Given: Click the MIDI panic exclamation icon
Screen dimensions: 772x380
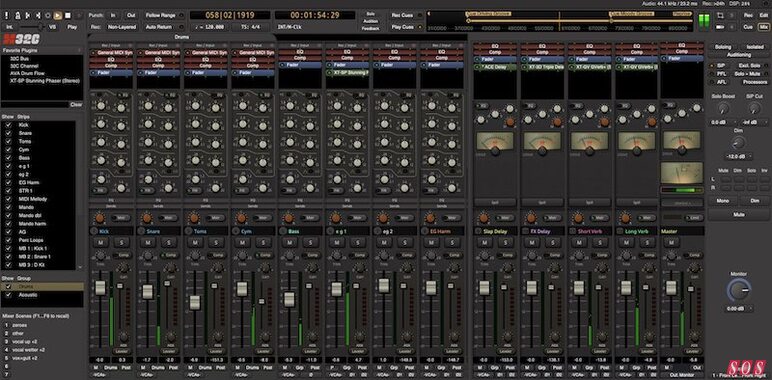Looking at the screenshot, I should 7,16.
